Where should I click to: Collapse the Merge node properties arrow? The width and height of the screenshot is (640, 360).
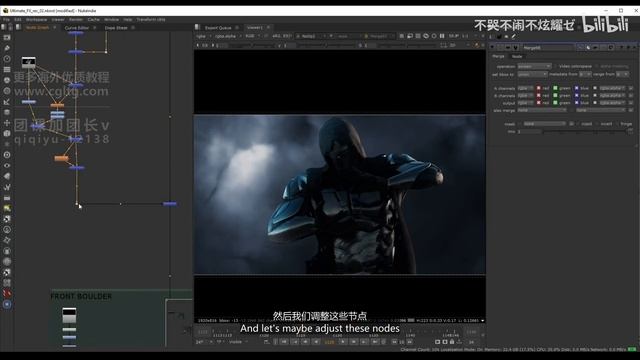tap(492, 48)
